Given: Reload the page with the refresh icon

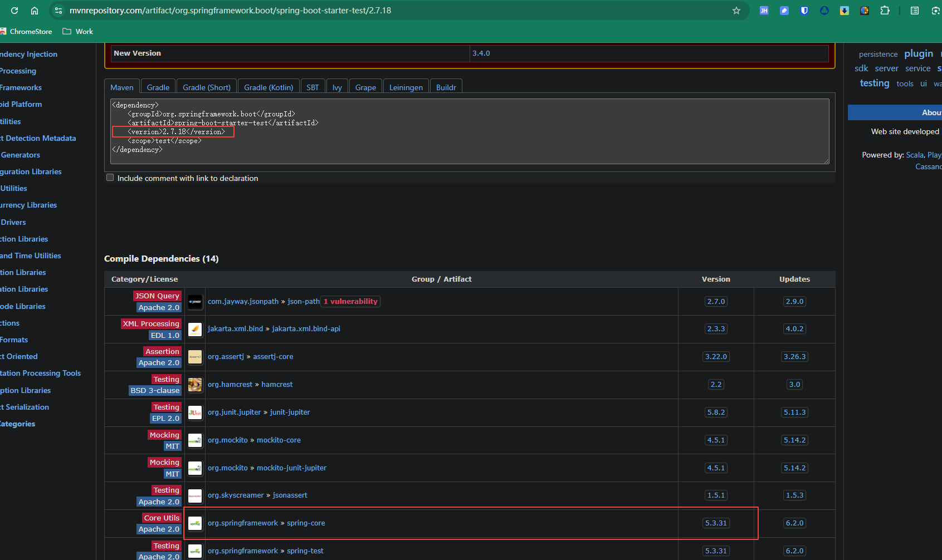Looking at the screenshot, I should coord(14,11).
